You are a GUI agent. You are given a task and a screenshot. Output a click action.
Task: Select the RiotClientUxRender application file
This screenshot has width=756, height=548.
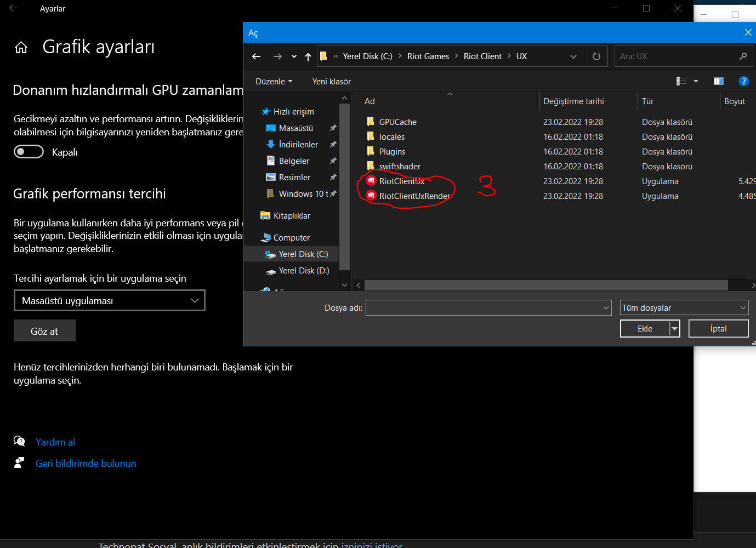[414, 196]
